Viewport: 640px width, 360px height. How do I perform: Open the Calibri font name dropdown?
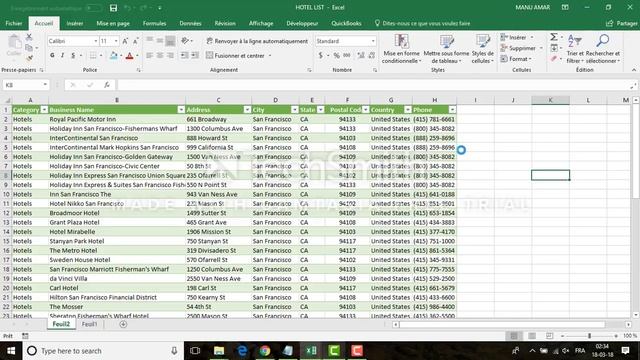[96, 41]
